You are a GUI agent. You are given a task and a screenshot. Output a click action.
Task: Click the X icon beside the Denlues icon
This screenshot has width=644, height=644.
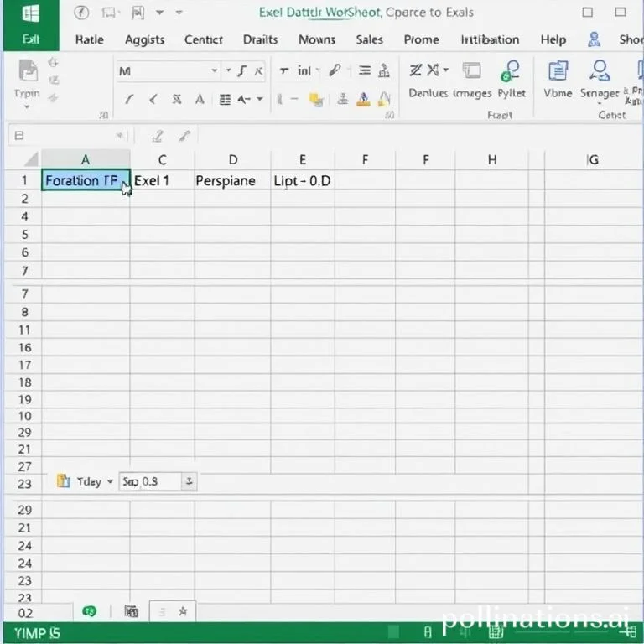(433, 70)
